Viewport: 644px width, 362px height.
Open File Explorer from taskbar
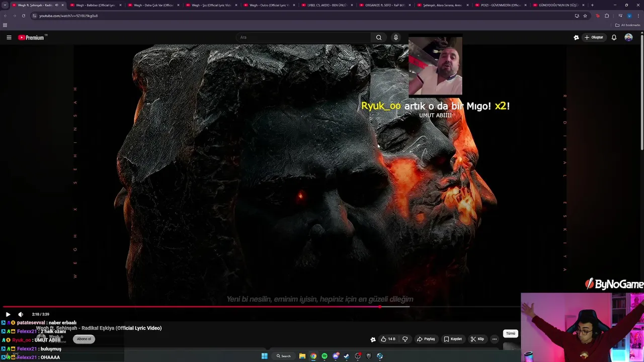(x=302, y=356)
